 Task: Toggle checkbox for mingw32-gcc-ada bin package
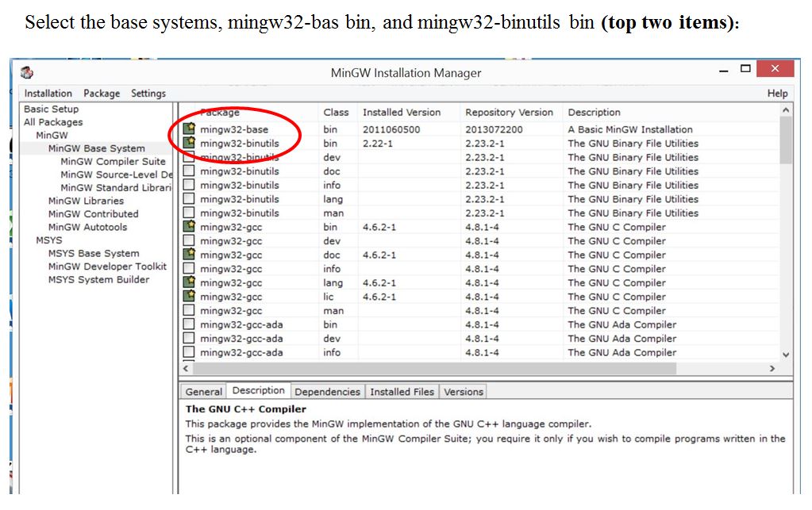189,324
